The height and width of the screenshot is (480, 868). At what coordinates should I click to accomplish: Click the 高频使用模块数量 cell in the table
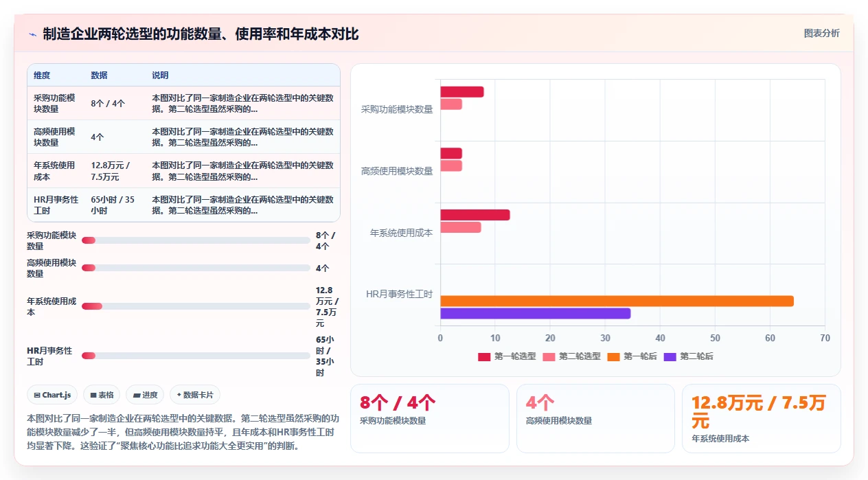click(x=56, y=137)
